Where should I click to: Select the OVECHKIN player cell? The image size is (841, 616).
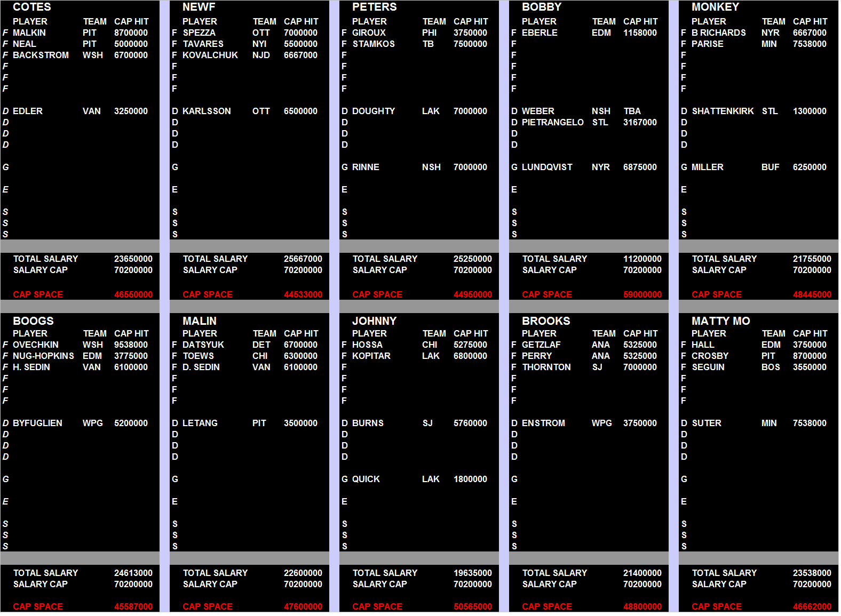(x=36, y=345)
